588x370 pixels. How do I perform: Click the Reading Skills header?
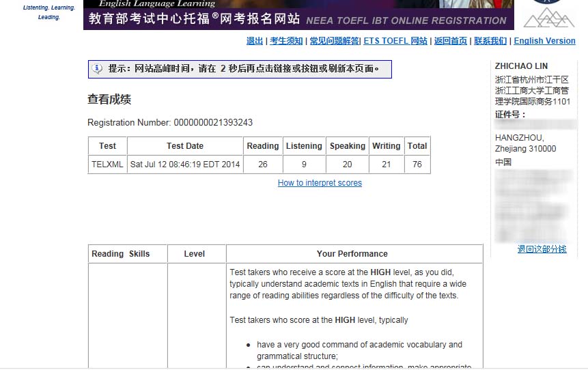(128, 254)
